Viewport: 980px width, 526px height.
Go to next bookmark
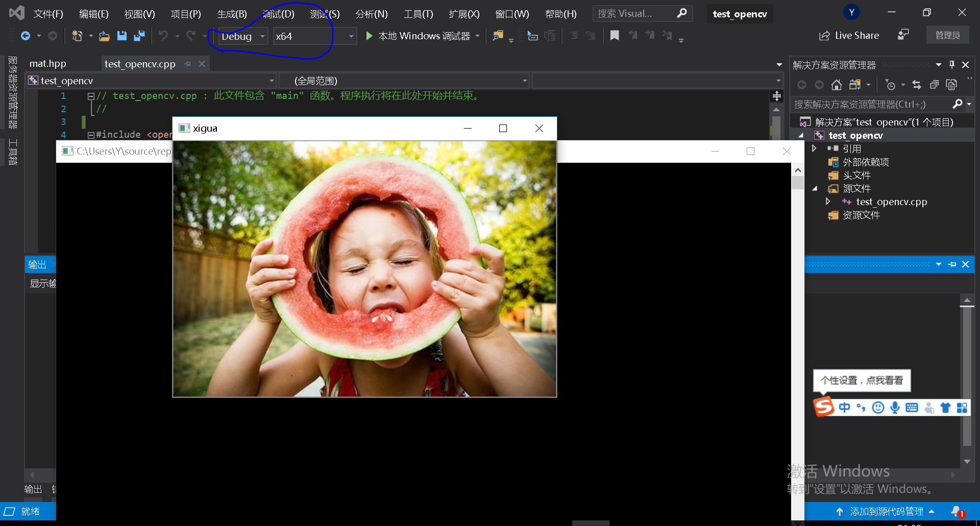tap(650, 36)
